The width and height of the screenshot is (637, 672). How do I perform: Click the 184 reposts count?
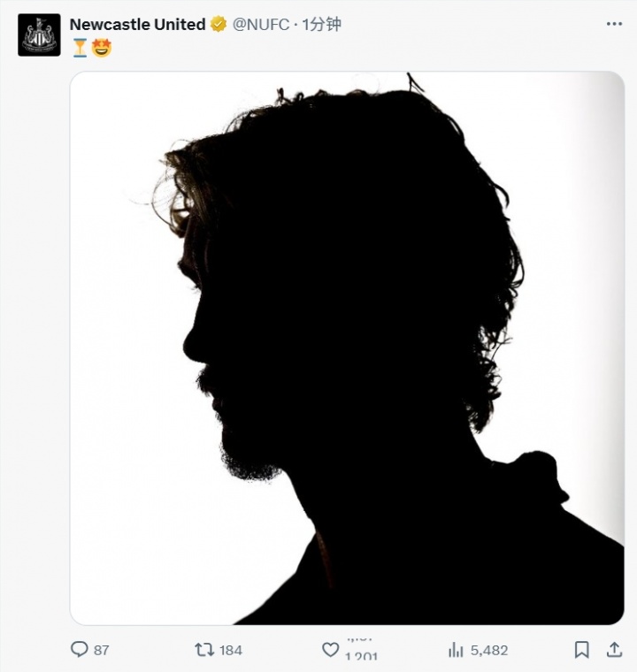point(230,650)
